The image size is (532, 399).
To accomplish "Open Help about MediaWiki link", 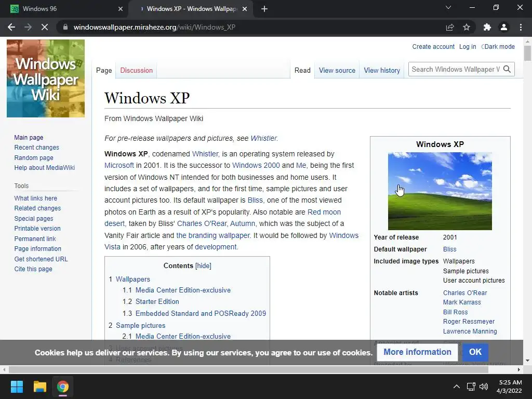I will pos(45,168).
